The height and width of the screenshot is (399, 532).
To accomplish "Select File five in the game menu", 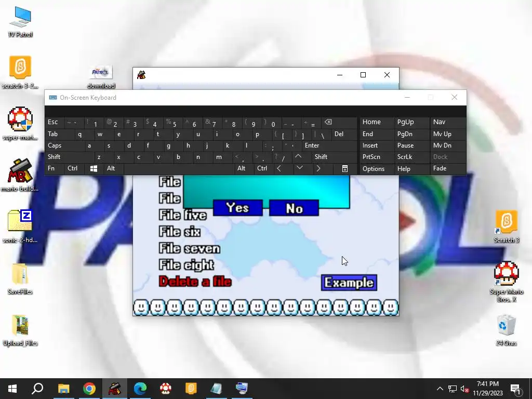I will (x=182, y=215).
